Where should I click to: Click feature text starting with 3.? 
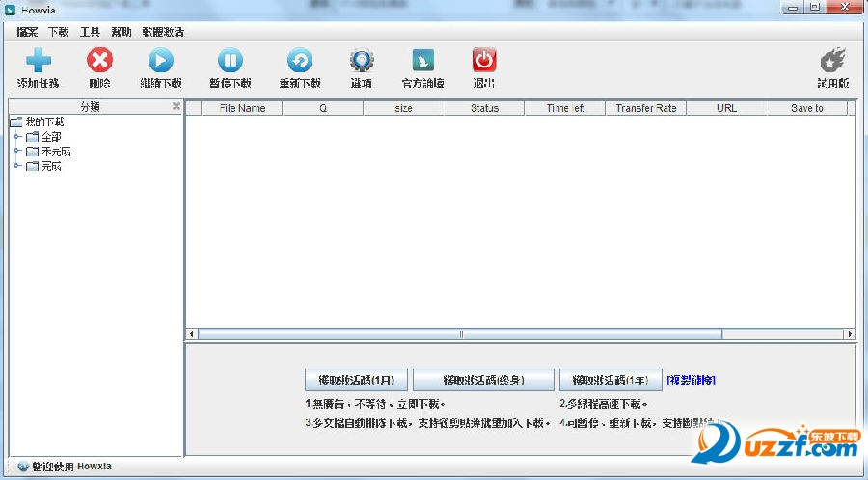(428, 423)
